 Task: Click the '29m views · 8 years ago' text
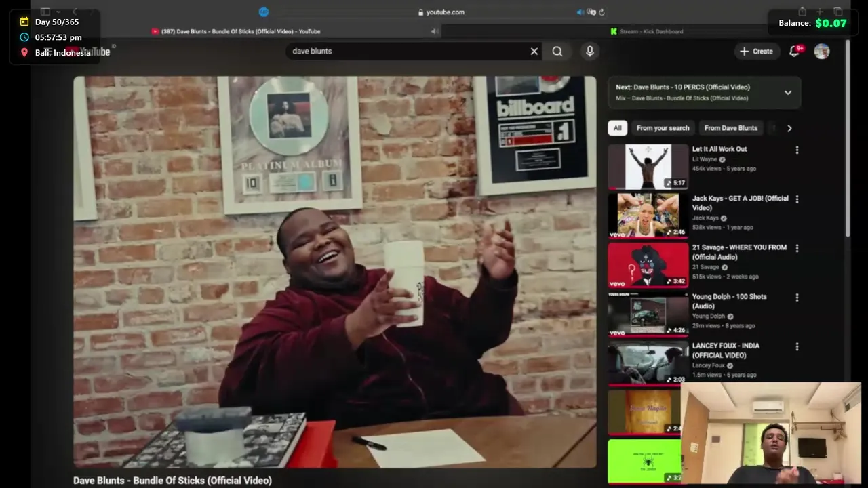[724, 326]
